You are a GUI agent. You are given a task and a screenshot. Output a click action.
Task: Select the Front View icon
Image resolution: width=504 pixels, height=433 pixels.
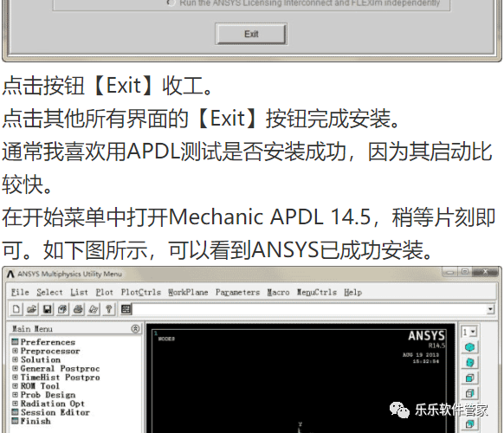(x=469, y=378)
